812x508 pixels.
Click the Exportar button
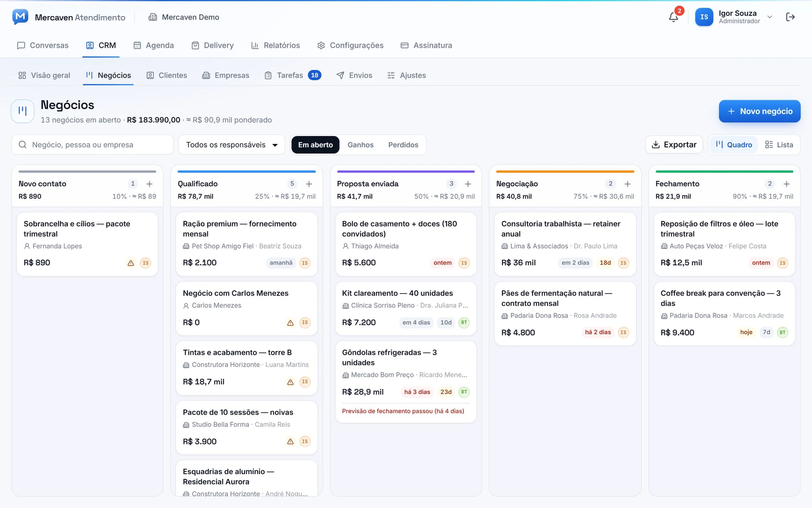pos(674,145)
